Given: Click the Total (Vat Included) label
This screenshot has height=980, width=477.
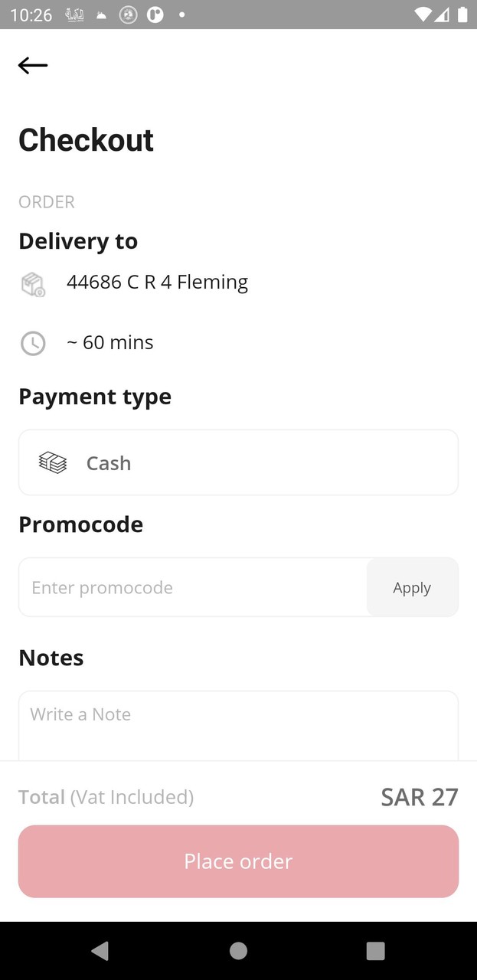Looking at the screenshot, I should pyautogui.click(x=106, y=797).
